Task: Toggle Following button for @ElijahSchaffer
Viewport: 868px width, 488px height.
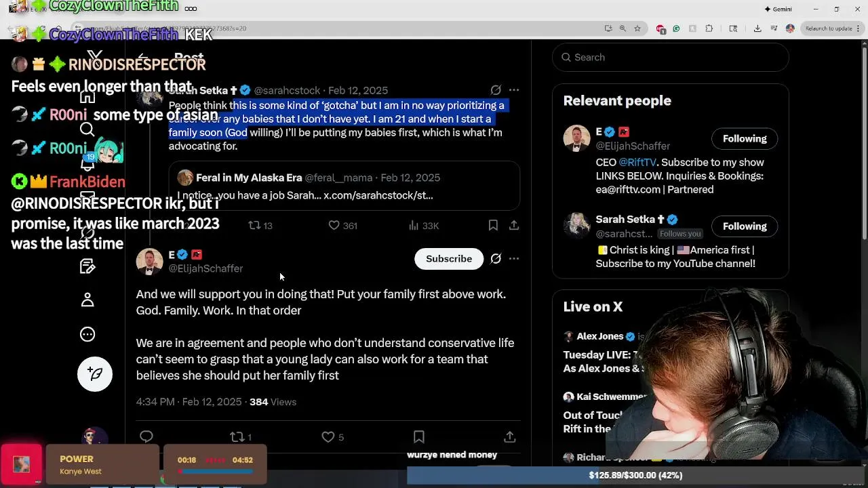Action: [745, 138]
